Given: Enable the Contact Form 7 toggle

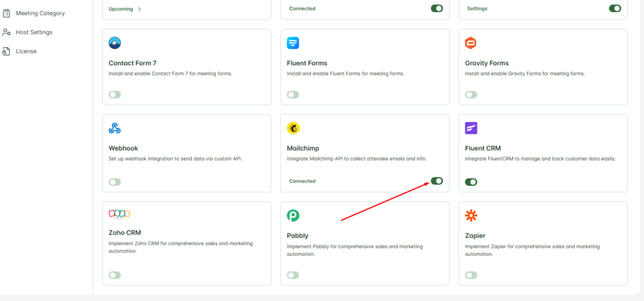Looking at the screenshot, I should tap(114, 94).
